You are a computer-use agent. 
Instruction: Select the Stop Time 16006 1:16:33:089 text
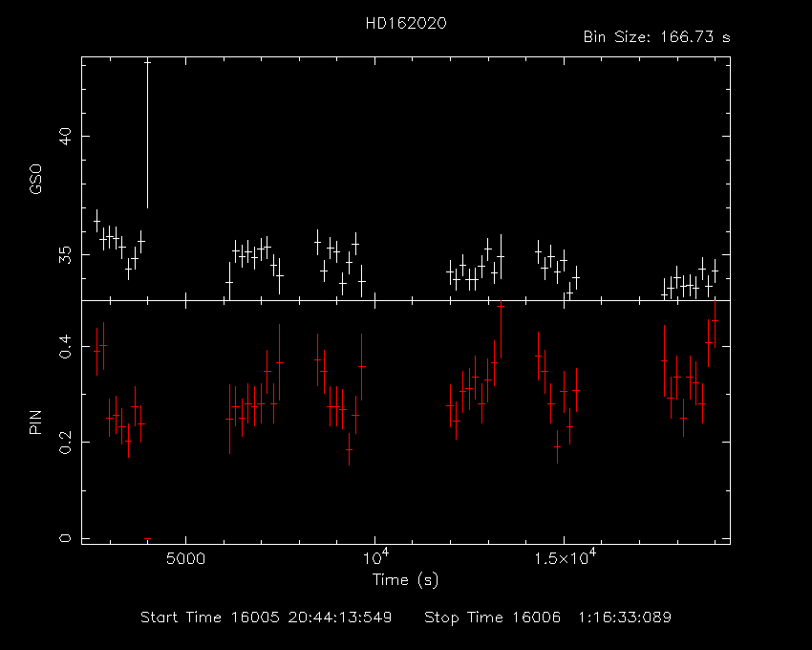[x=547, y=617]
